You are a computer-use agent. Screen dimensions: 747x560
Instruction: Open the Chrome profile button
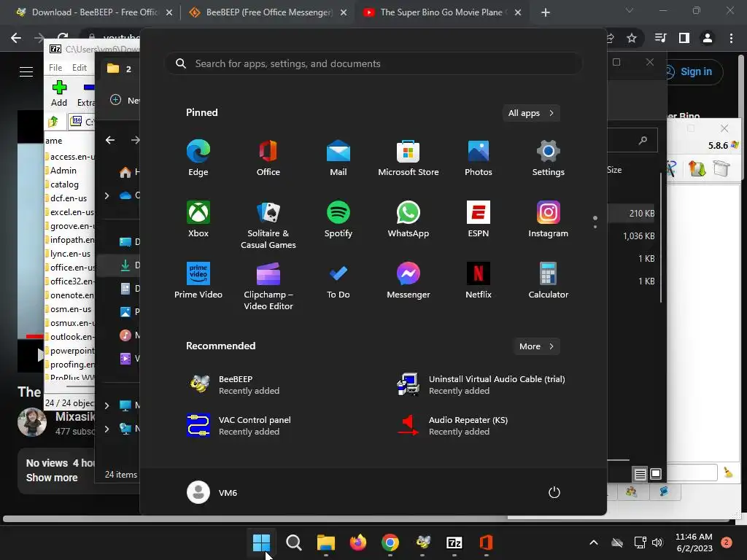point(708,38)
